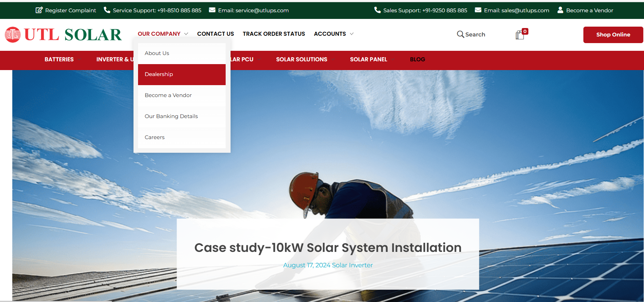Open the Case study 10kW Solar article title
The width and height of the screenshot is (644, 302).
(x=328, y=248)
